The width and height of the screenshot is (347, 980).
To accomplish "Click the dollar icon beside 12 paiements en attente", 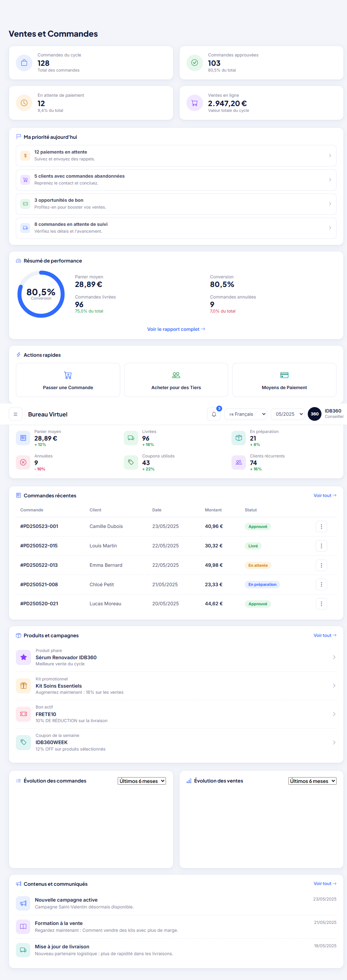I will point(25,156).
